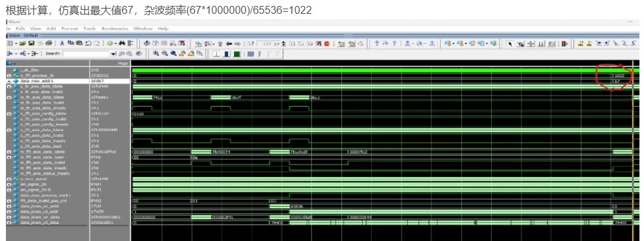644x241 pixels.
Task: Expand the sin_signal_2m signal
Action: click(9, 184)
